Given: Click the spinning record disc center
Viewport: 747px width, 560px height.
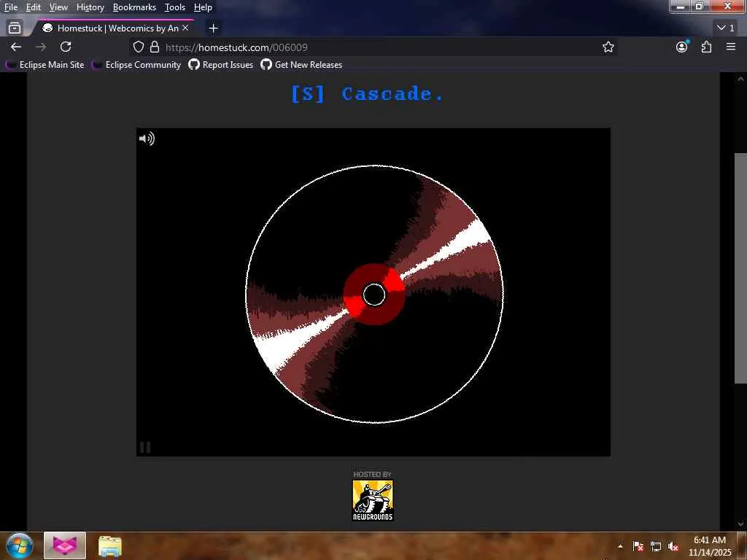Looking at the screenshot, I should click(374, 295).
